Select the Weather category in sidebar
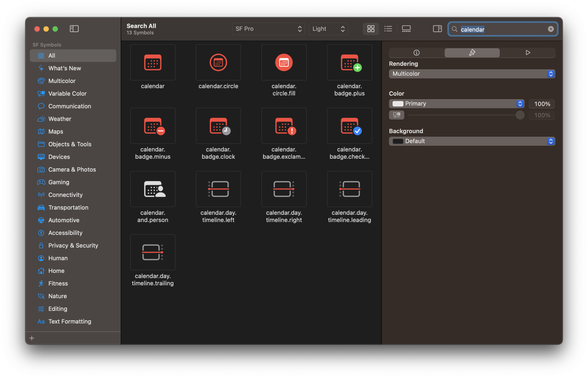This screenshot has width=588, height=378. click(x=59, y=119)
